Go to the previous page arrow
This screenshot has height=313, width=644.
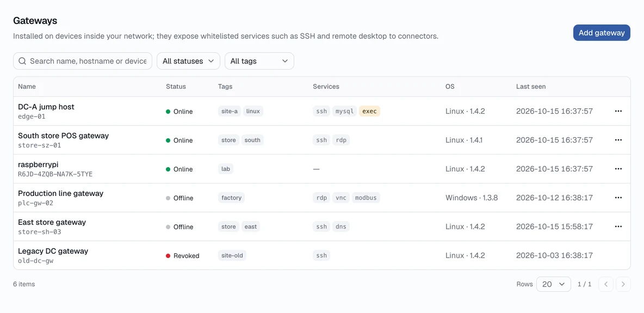(x=606, y=284)
